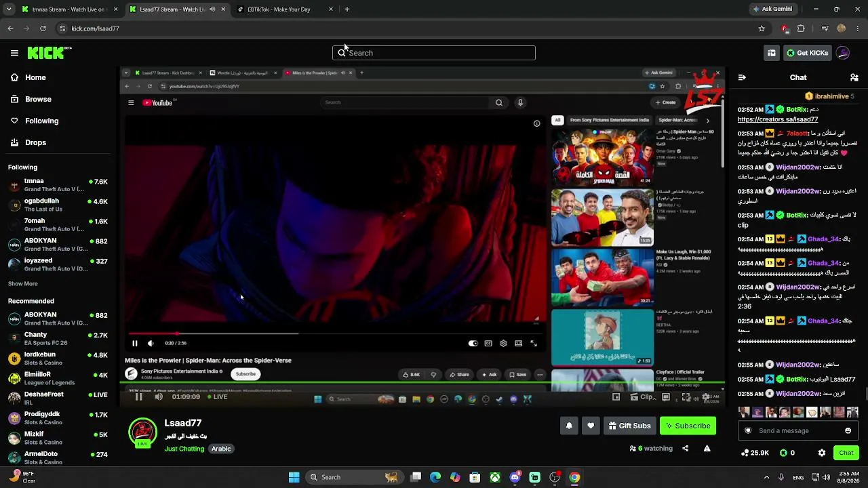Expand the tab search dropdown
Screen dimensions: 868x488
9,9
